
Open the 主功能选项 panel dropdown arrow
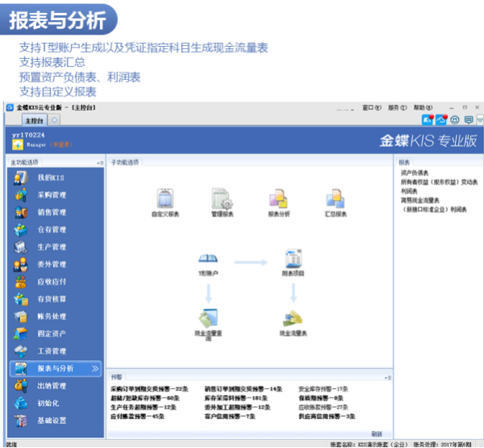click(x=100, y=163)
